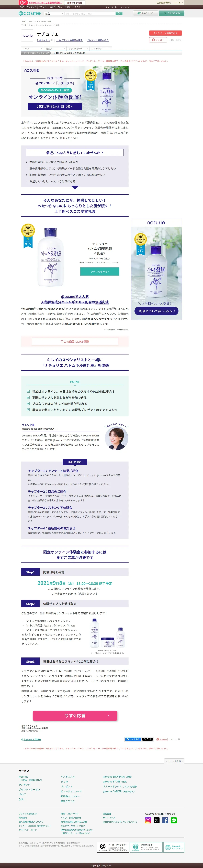
Task: Open footer @cosme CAREER link
Action: point(118,791)
